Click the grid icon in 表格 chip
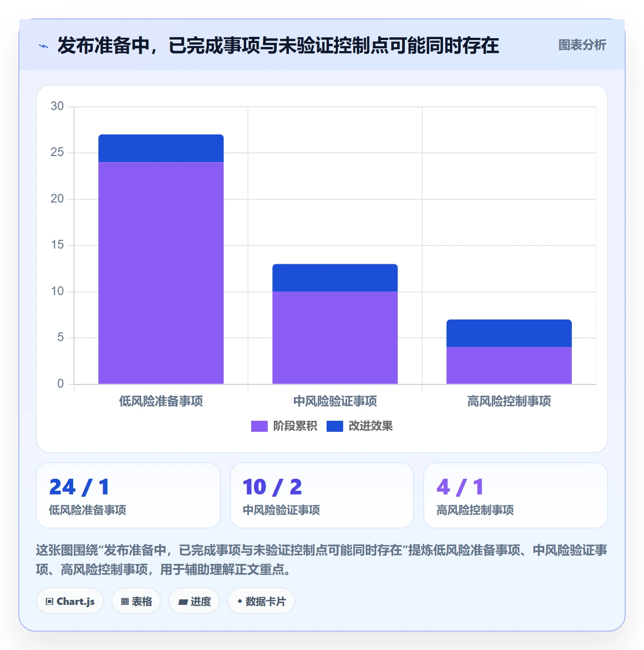 [125, 602]
